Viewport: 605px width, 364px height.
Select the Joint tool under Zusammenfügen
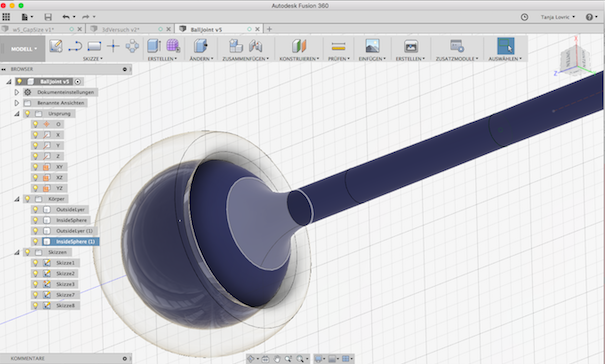(255, 46)
